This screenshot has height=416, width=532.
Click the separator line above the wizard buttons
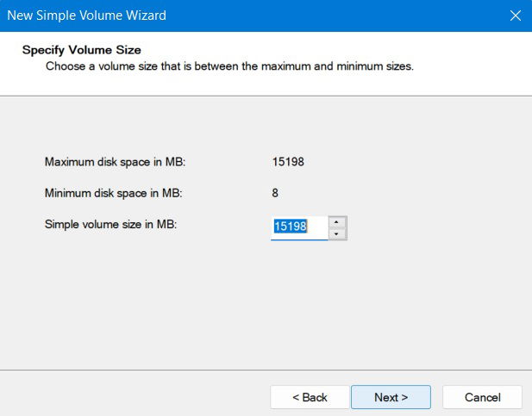click(x=266, y=370)
